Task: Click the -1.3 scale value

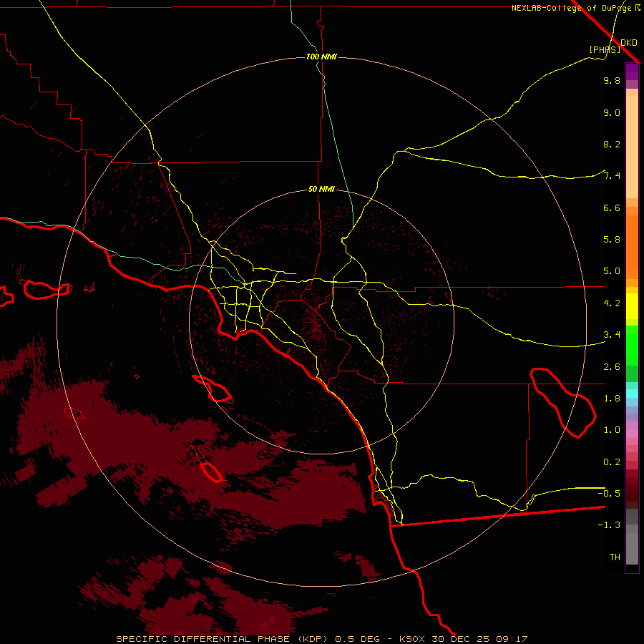Action: pyautogui.click(x=609, y=525)
